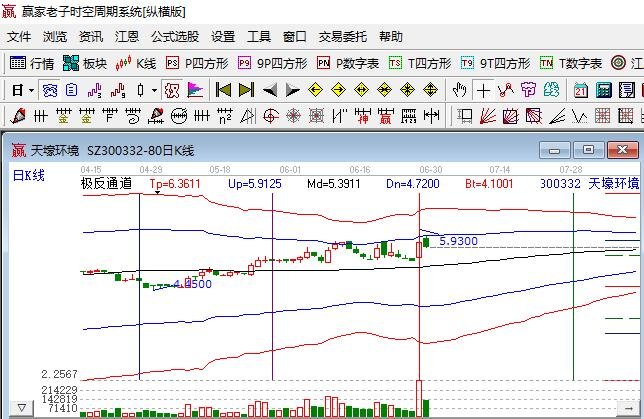Viewport: 644px width, 419px height.
Task: Step the chart left with gray arrow
Action: point(270,90)
